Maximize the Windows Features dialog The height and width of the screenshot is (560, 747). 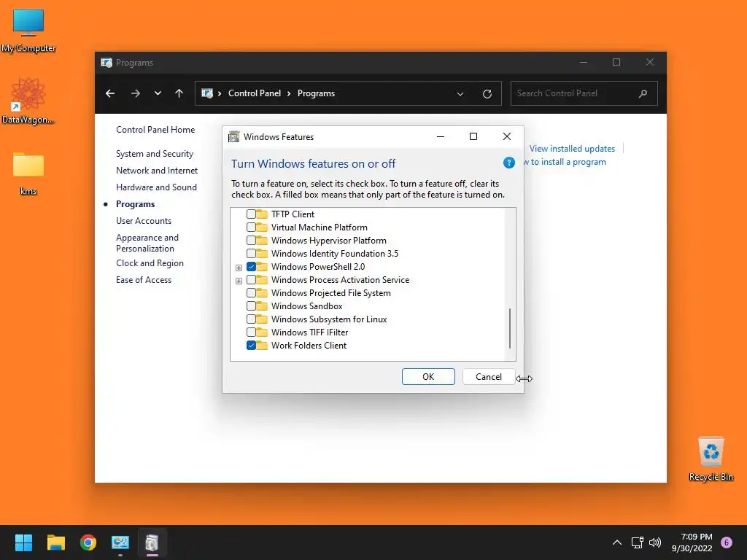[473, 136]
